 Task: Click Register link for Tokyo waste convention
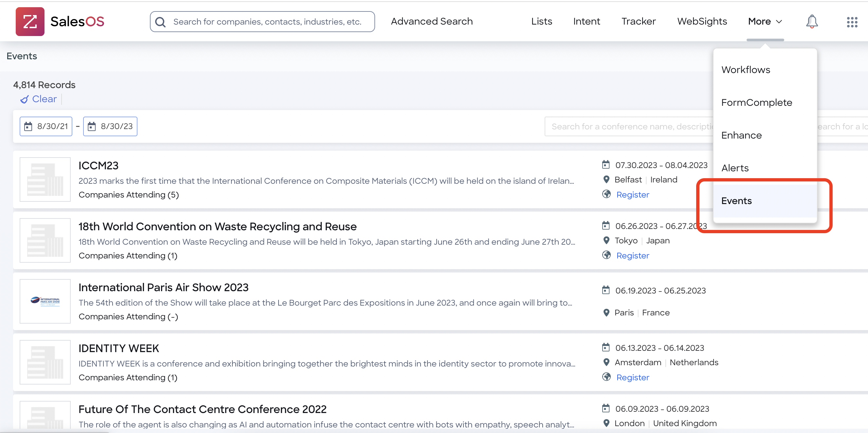(x=632, y=255)
